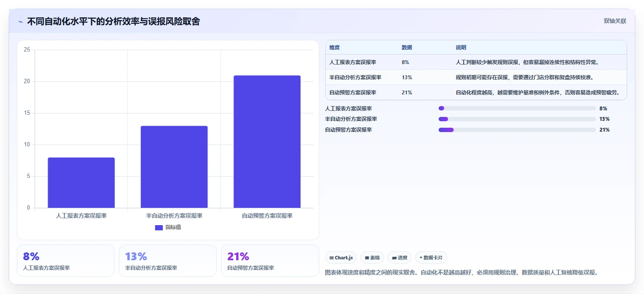Toggle the 指标值 legend color box

coord(159,227)
